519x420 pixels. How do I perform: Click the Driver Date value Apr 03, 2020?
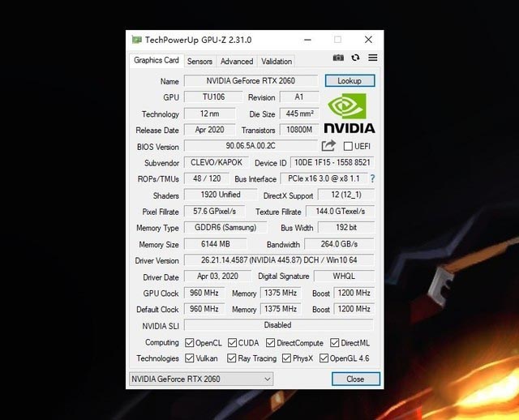217,276
